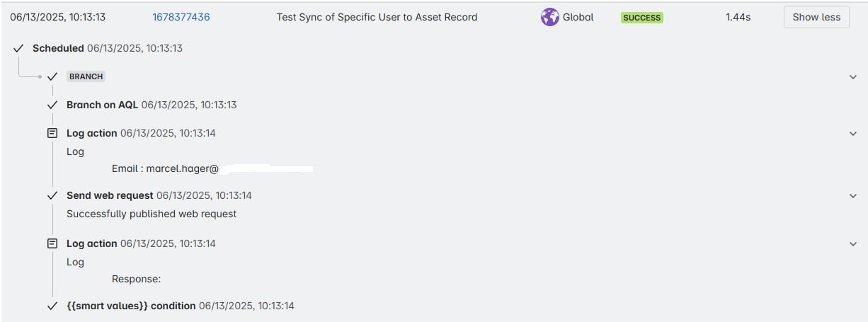This screenshot has height=322, width=868.
Task: Select the Scheduled trigger entry
Action: click(108, 48)
